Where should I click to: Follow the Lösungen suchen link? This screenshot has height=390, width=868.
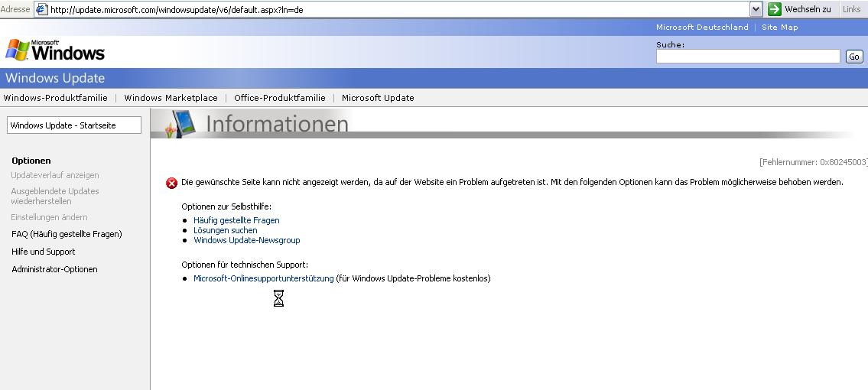point(225,230)
